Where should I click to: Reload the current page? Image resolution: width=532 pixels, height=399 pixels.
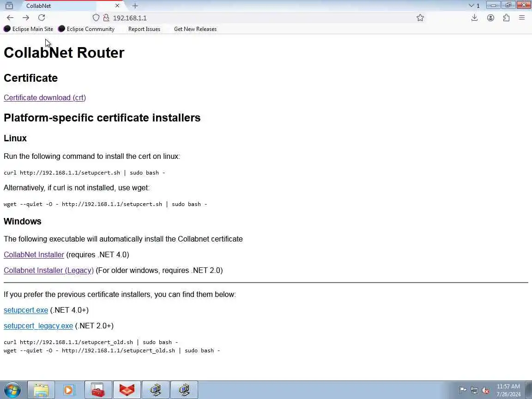pyautogui.click(x=42, y=18)
